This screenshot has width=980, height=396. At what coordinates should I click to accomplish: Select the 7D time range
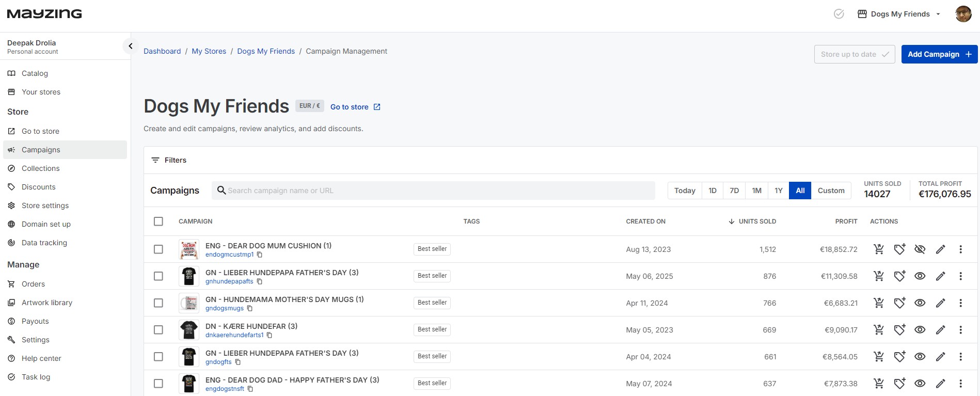[734, 191]
